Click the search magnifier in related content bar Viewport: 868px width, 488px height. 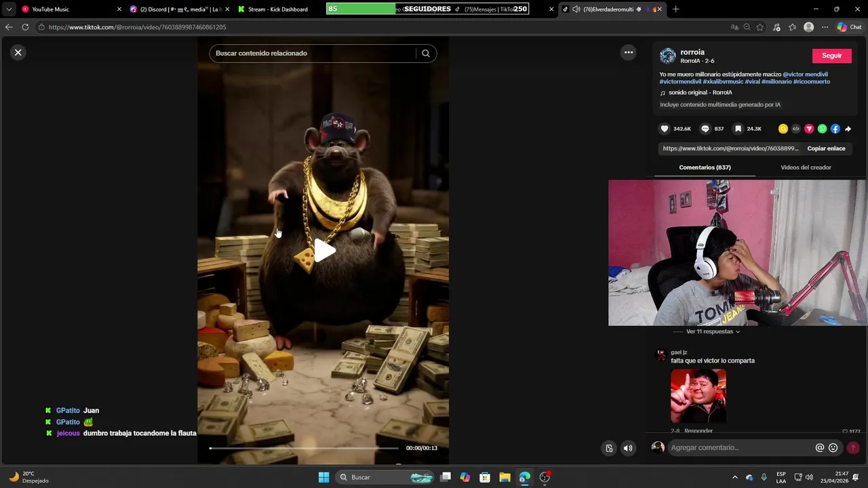coord(426,54)
